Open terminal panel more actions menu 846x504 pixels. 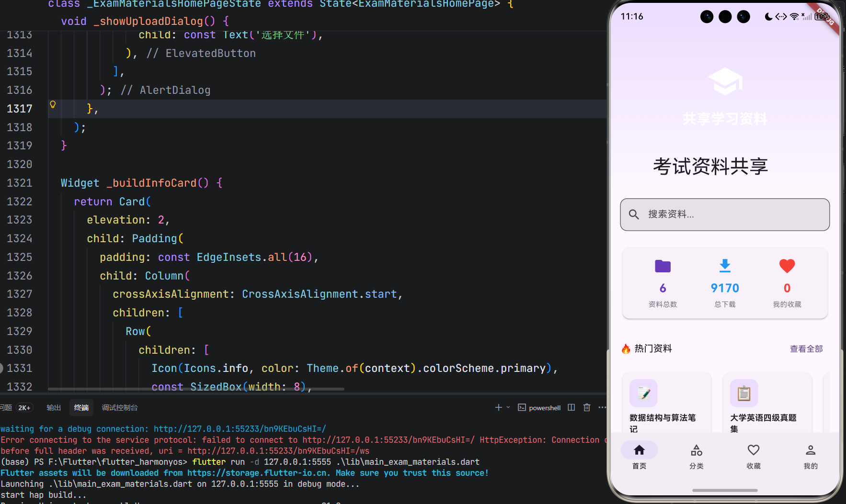coord(602,407)
